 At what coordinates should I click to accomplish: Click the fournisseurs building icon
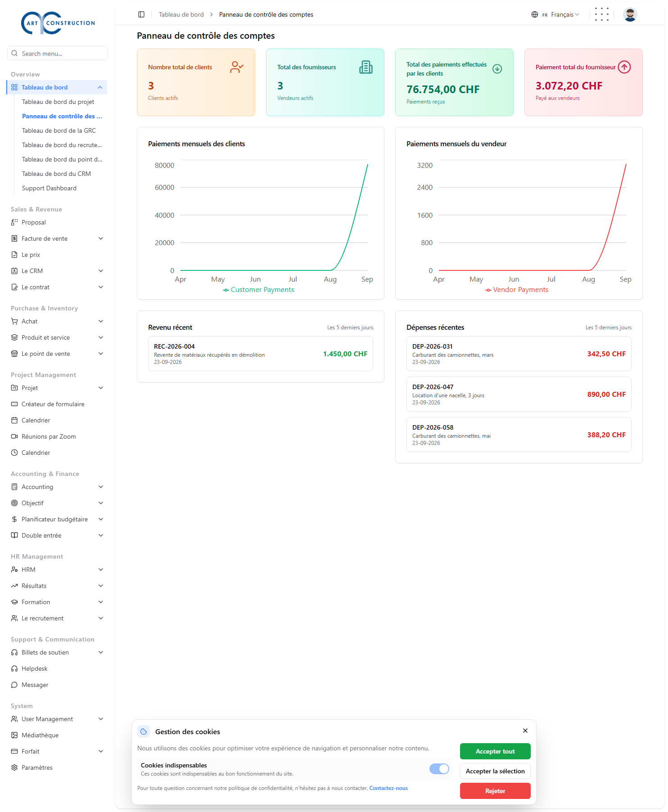pos(366,67)
